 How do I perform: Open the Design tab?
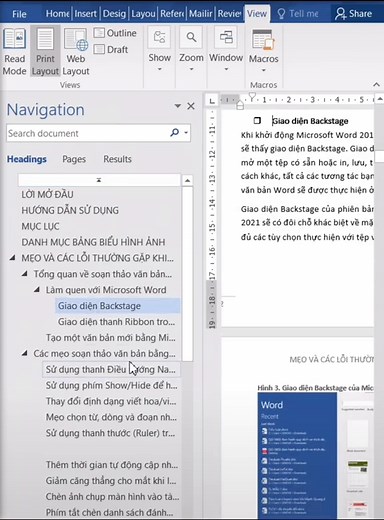tap(114, 14)
